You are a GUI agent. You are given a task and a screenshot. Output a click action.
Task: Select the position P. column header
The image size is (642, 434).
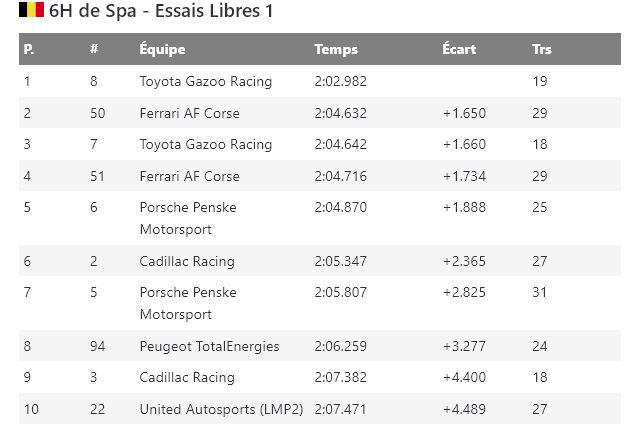pyautogui.click(x=28, y=49)
